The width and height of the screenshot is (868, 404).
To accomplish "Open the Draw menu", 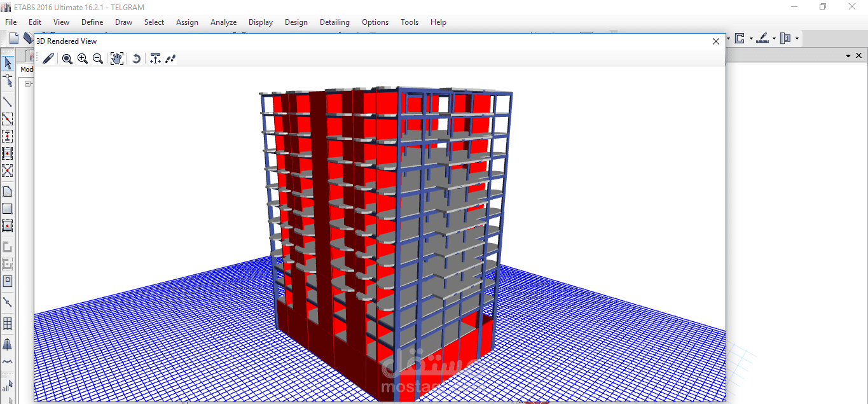I will pos(124,22).
